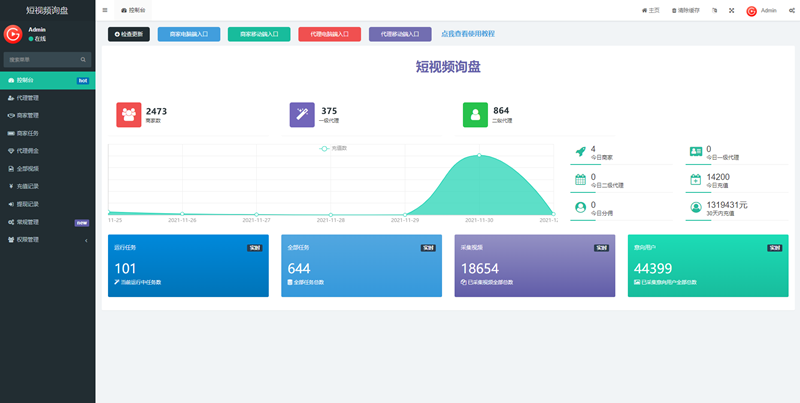This screenshot has height=403, width=800.
Task: Click the red 商家数 users icon
Action: click(x=129, y=115)
